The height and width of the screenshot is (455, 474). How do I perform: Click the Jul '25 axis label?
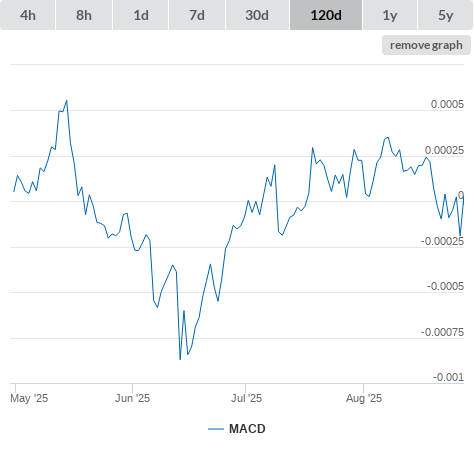tap(246, 398)
